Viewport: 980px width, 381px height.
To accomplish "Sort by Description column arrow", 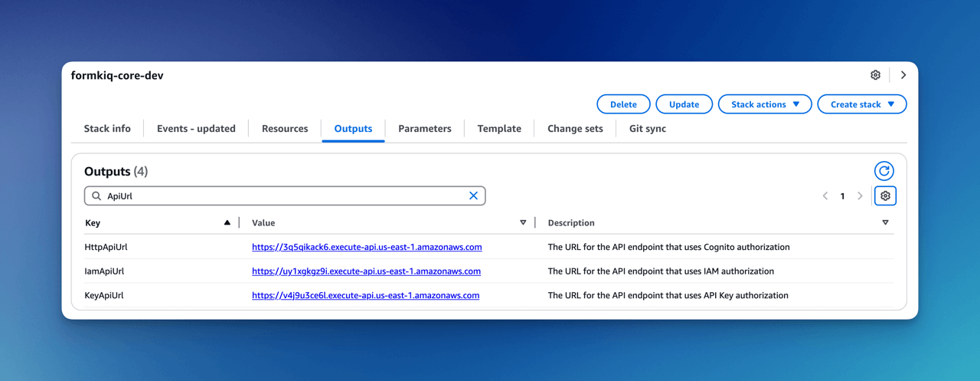I will click(885, 222).
